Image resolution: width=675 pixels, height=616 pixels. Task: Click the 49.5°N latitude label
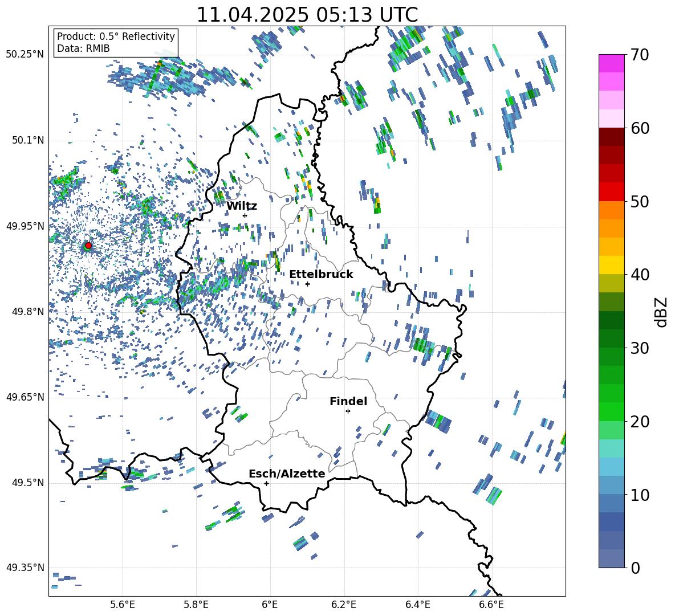pos(27,482)
